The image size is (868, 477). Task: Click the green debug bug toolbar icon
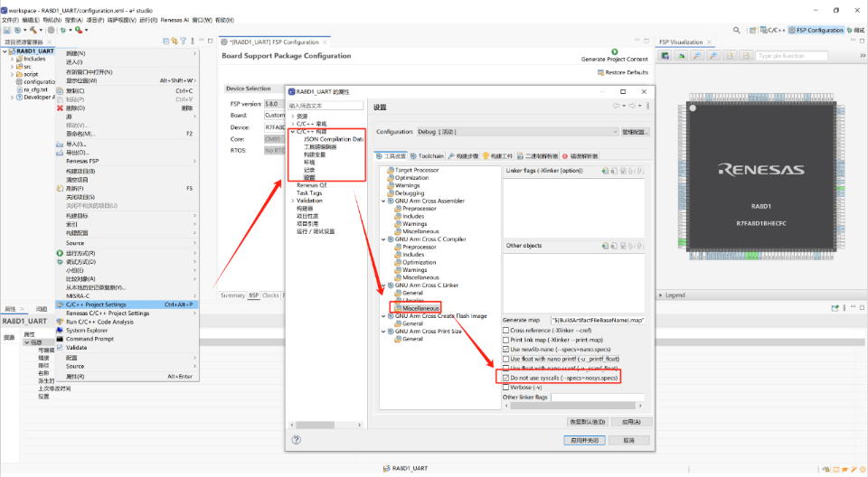click(63, 30)
